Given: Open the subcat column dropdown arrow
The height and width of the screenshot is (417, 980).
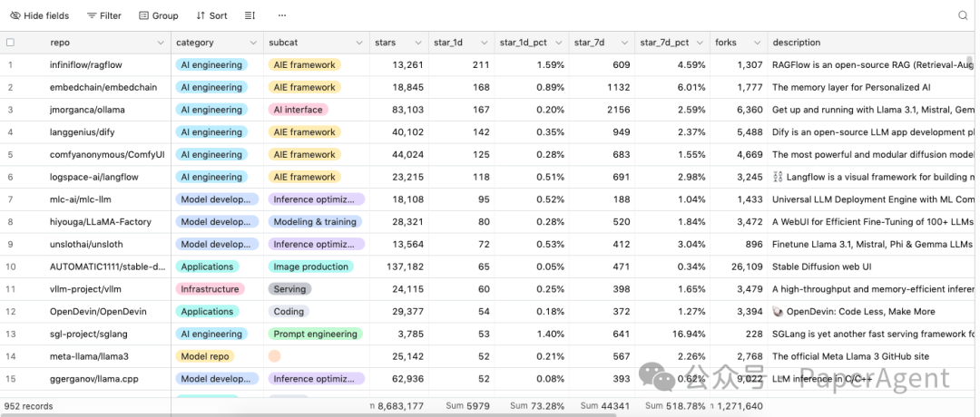Looking at the screenshot, I should click(359, 44).
